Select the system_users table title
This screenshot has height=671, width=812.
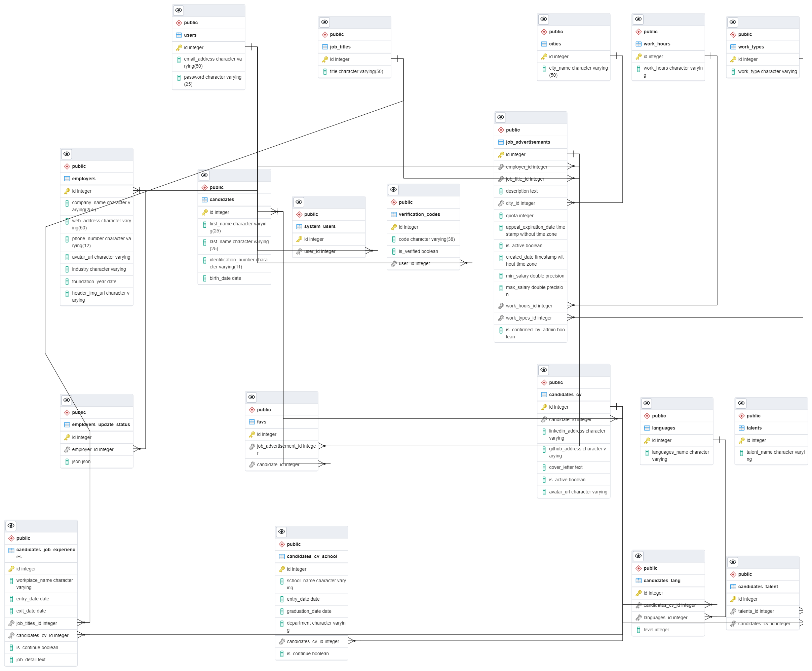(x=320, y=226)
